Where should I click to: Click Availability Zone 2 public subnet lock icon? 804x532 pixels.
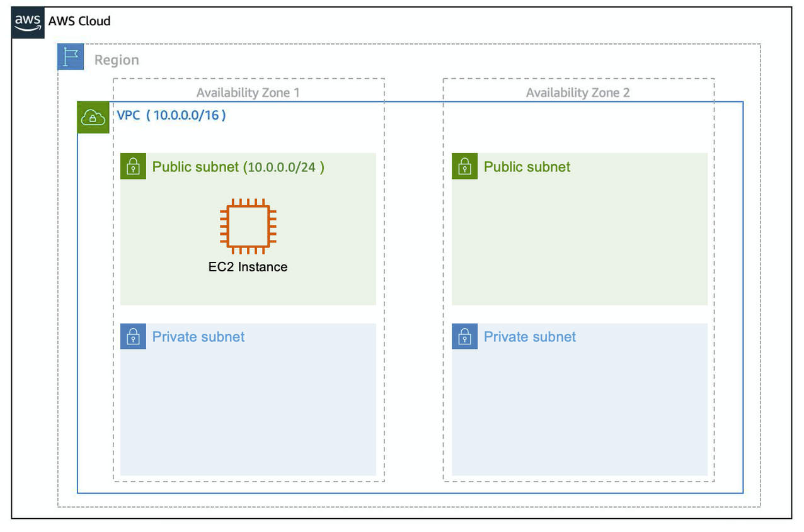464,166
